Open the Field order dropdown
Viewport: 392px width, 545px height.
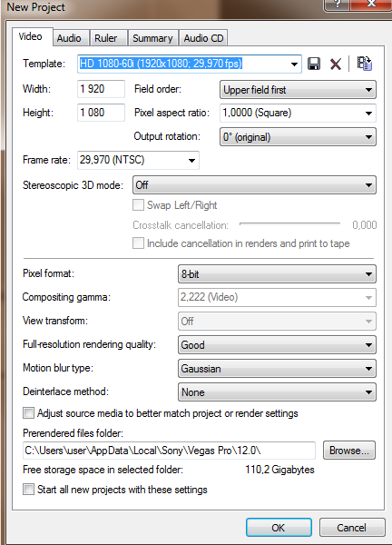[x=298, y=90]
